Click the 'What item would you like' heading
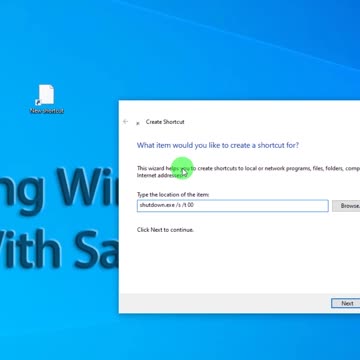360x360 pixels. click(x=218, y=145)
